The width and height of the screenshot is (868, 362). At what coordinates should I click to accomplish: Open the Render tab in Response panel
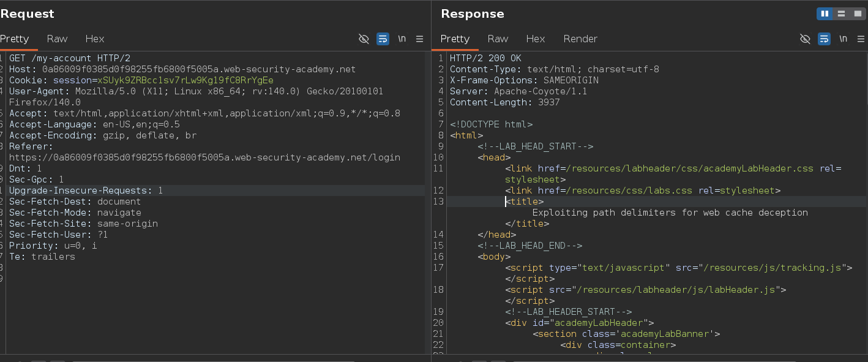pyautogui.click(x=580, y=39)
